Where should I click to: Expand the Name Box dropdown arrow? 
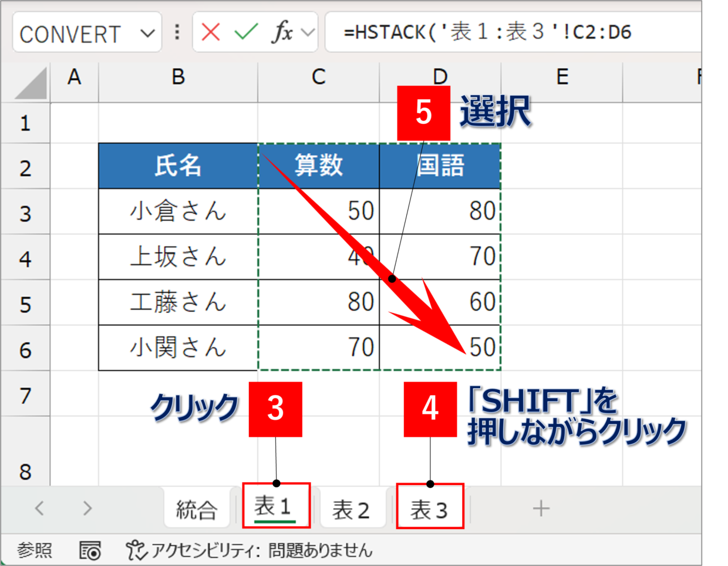[147, 33]
